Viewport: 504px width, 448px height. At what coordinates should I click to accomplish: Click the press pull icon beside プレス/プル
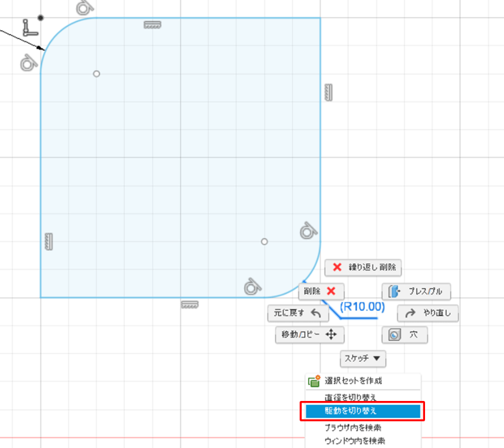coord(394,292)
